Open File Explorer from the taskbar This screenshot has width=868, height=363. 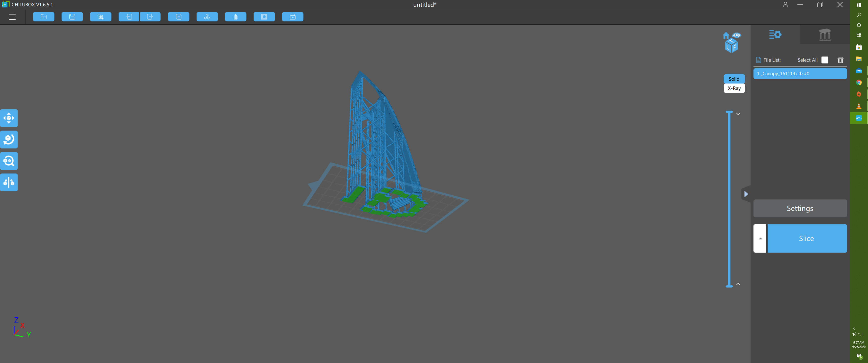pos(859,59)
